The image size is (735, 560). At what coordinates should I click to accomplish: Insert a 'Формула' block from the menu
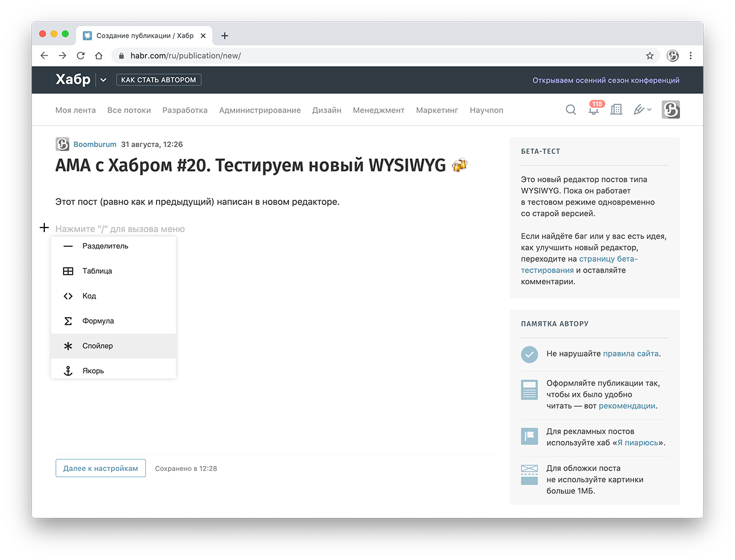click(114, 321)
